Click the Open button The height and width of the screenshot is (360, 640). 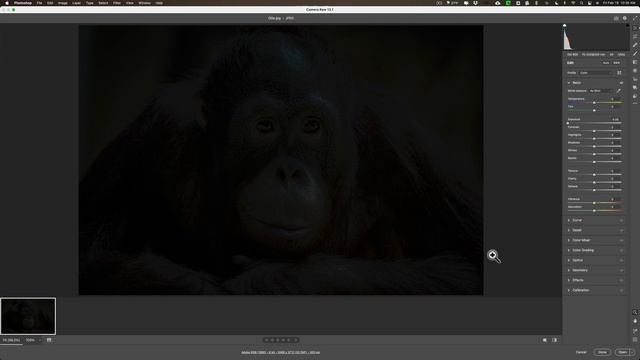tap(622, 352)
